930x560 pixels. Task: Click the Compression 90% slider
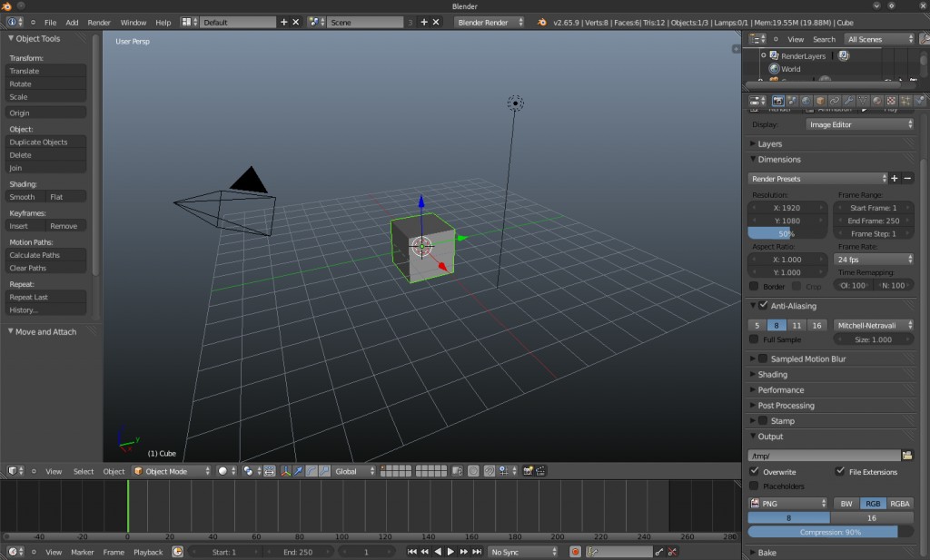pyautogui.click(x=822, y=532)
